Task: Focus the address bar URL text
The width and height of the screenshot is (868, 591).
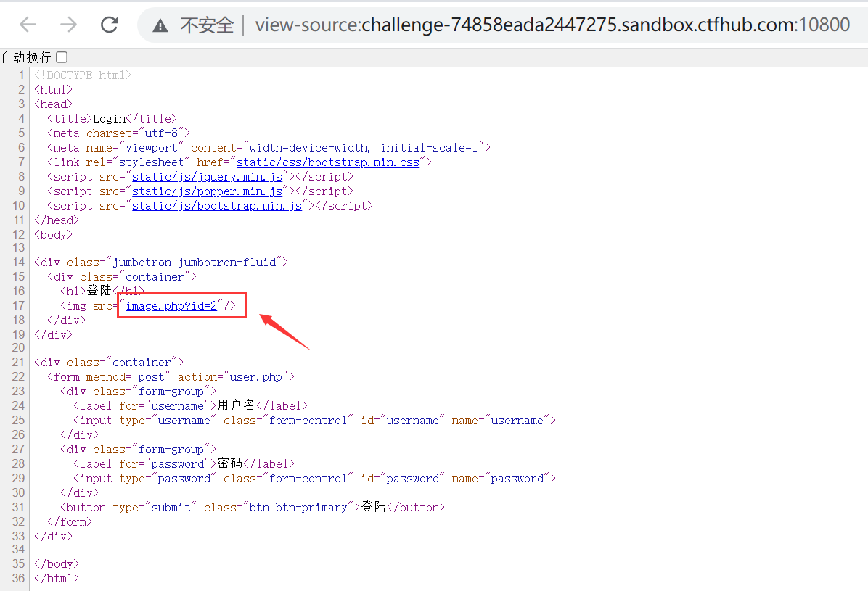Action: click(552, 25)
